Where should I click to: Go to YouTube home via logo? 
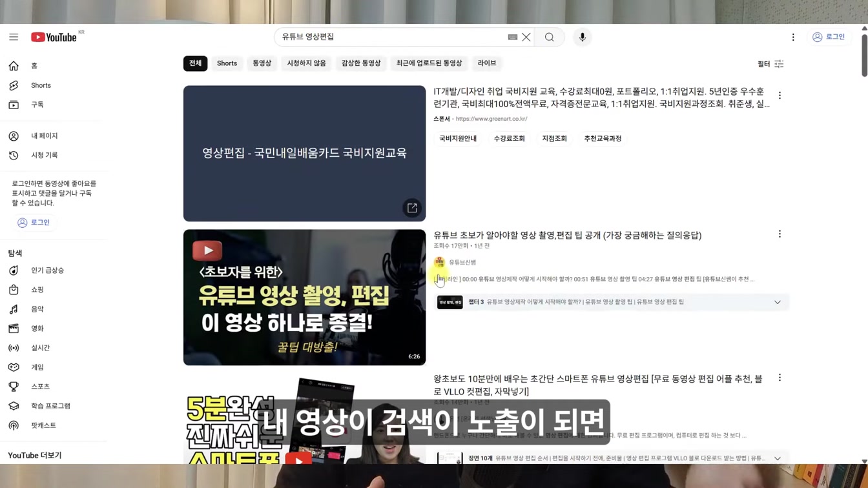pyautogui.click(x=54, y=37)
